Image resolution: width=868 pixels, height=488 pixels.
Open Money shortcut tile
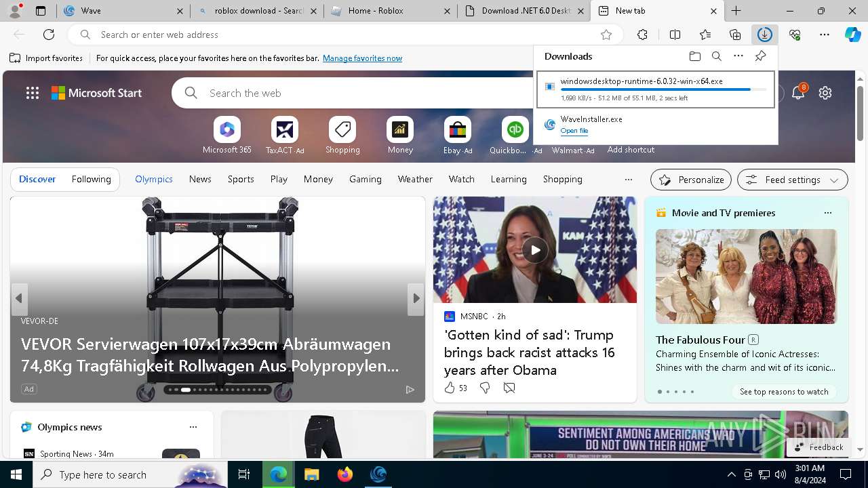[400, 136]
